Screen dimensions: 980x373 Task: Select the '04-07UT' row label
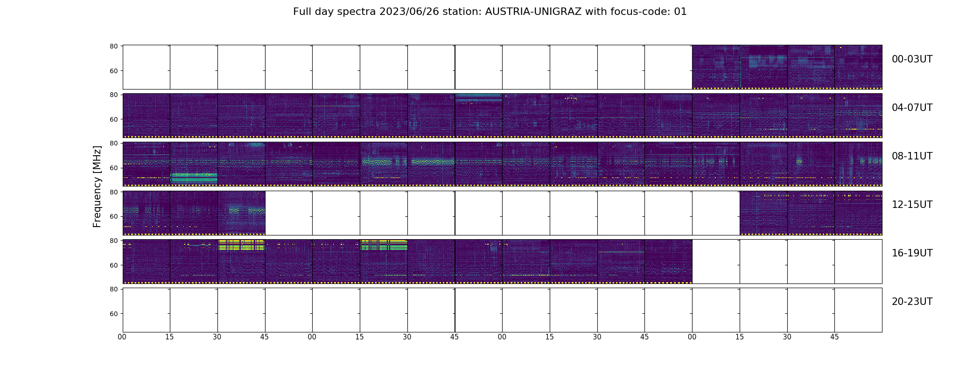(x=912, y=108)
